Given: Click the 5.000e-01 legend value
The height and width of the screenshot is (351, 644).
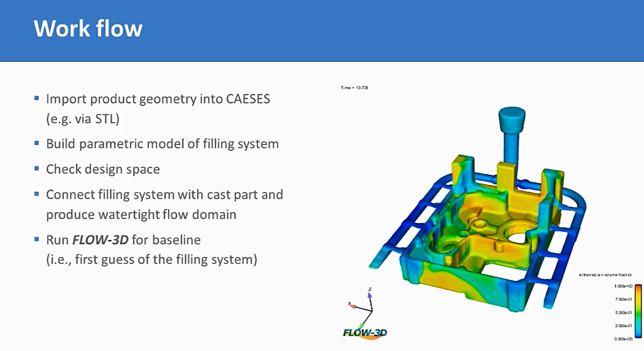Looking at the screenshot, I should tap(623, 313).
